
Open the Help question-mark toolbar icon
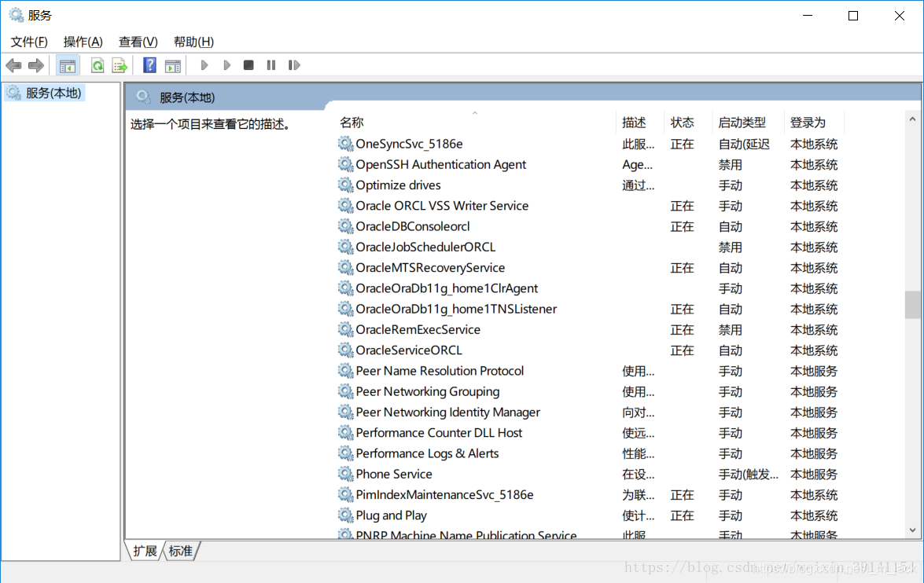149,65
